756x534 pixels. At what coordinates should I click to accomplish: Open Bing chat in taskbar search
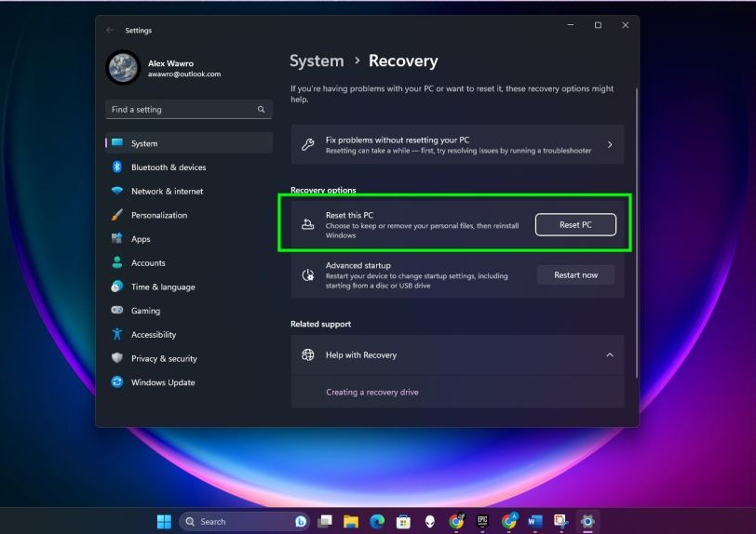[301, 522]
